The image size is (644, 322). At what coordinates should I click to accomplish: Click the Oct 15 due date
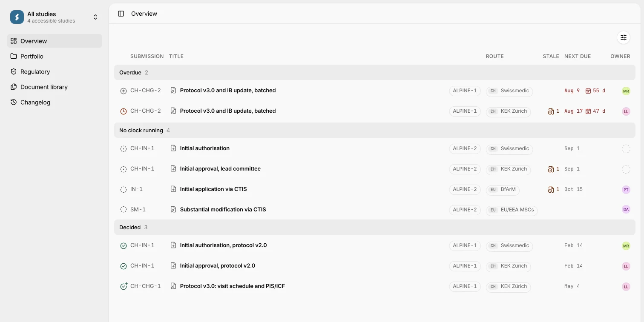tap(573, 189)
